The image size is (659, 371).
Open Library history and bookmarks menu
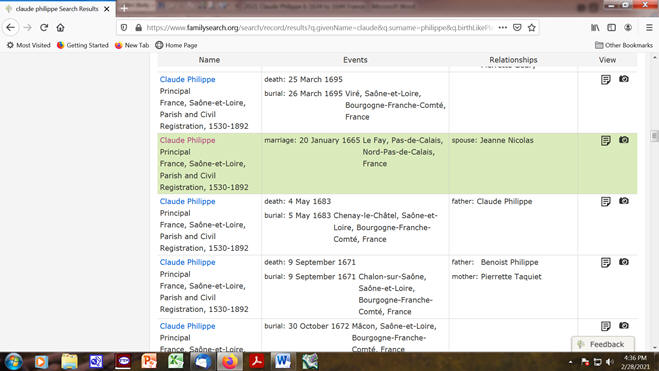pos(595,28)
